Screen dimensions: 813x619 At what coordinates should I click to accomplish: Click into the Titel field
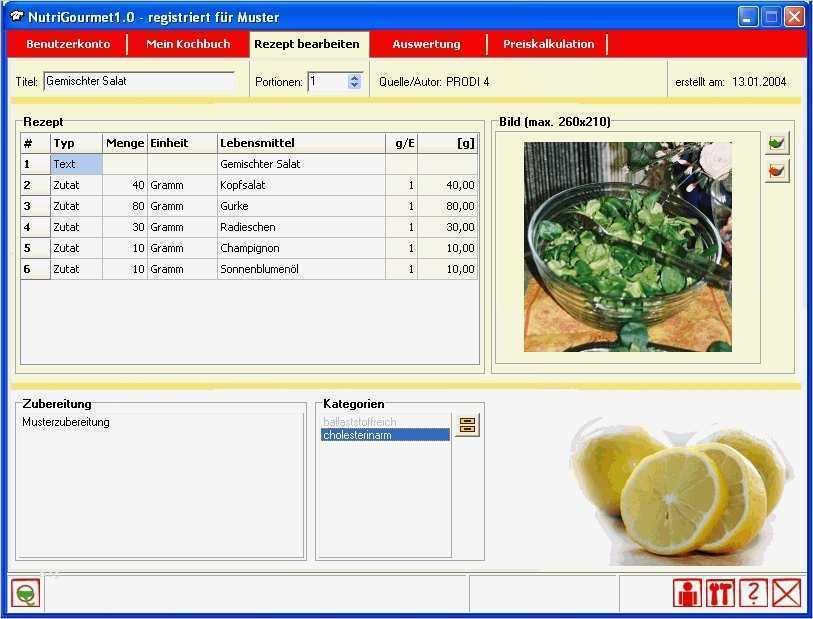click(x=139, y=81)
